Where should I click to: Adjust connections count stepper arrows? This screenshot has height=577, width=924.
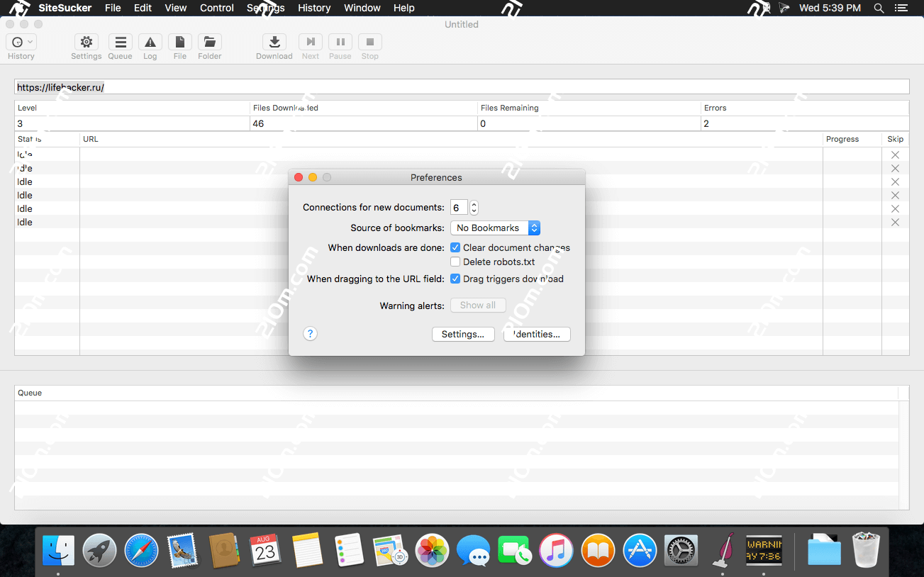coord(474,208)
